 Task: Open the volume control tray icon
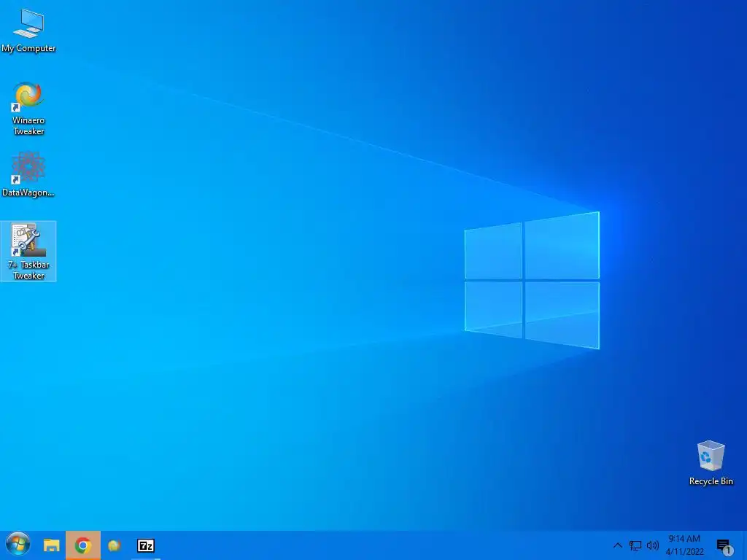653,545
